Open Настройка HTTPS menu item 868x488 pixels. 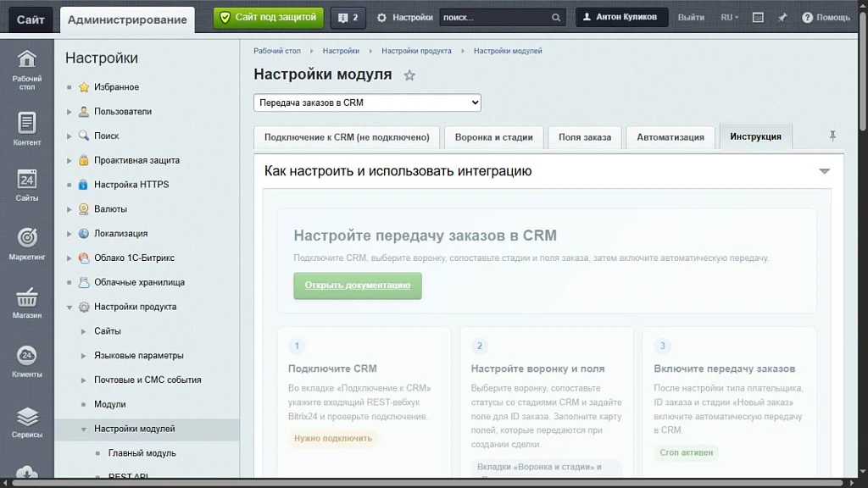[131, 184]
